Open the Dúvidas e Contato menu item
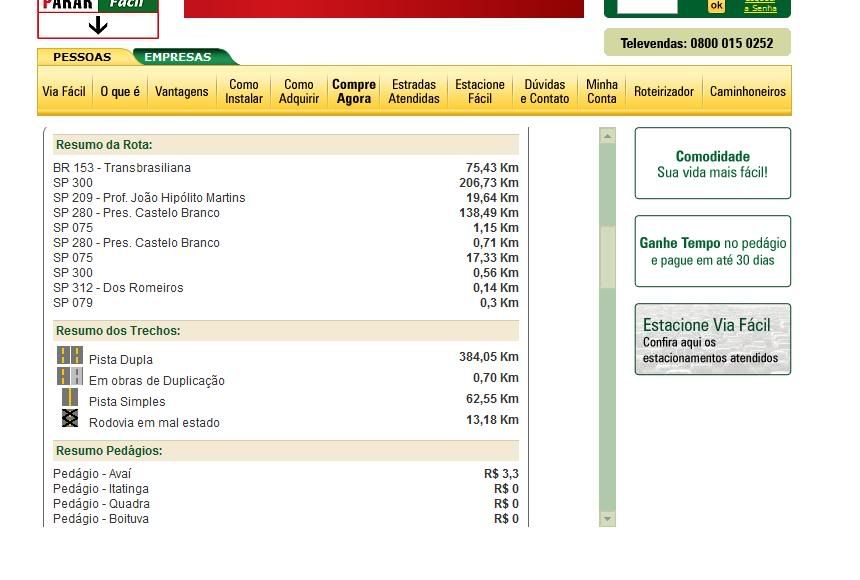Image resolution: width=860 pixels, height=580 pixels. point(545,91)
